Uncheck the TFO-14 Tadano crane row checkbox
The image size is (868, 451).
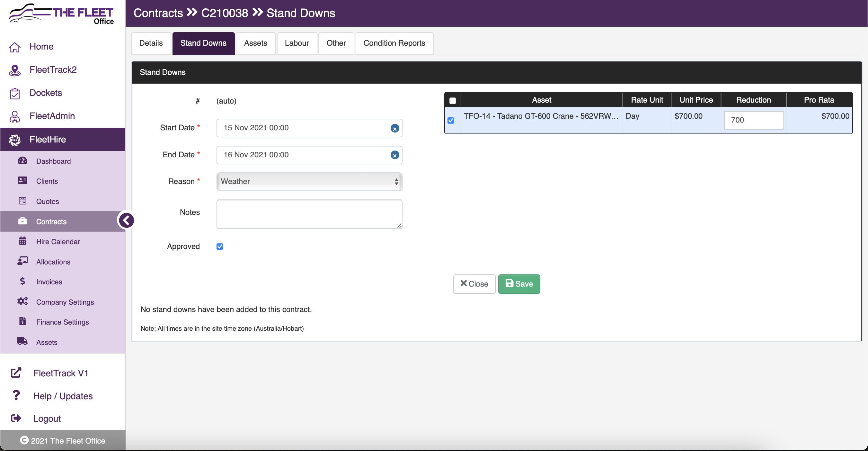[451, 120]
